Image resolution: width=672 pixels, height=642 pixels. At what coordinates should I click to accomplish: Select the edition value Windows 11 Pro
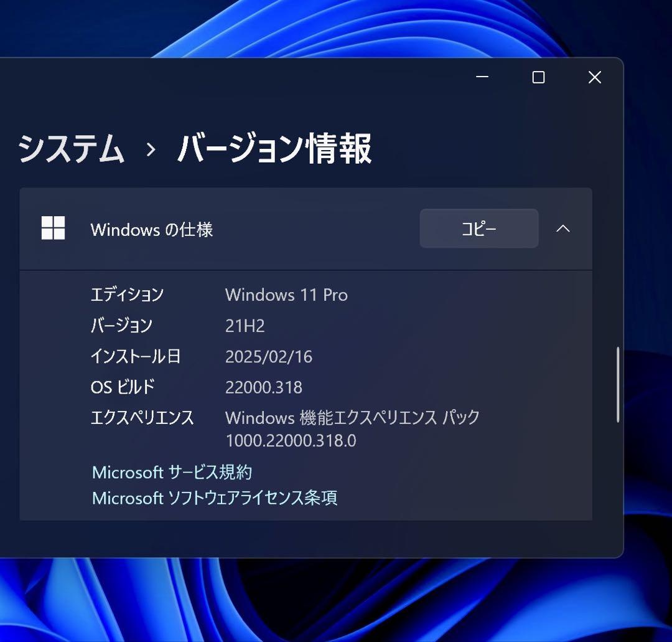(x=286, y=295)
